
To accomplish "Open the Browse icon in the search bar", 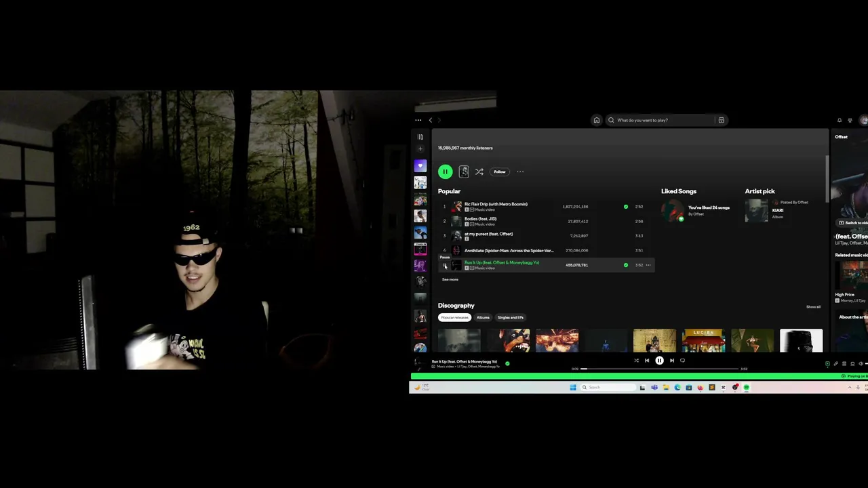I will [x=721, y=120].
